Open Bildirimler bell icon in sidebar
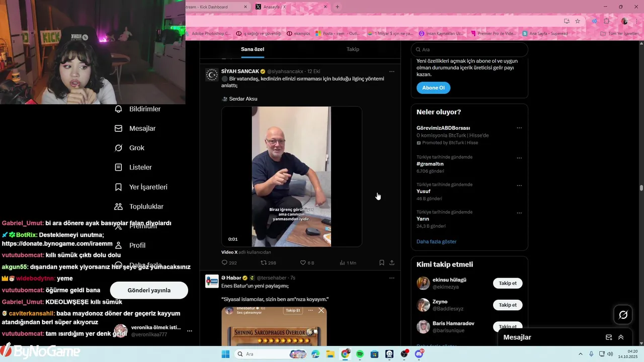The width and height of the screenshot is (644, 362). click(119, 109)
